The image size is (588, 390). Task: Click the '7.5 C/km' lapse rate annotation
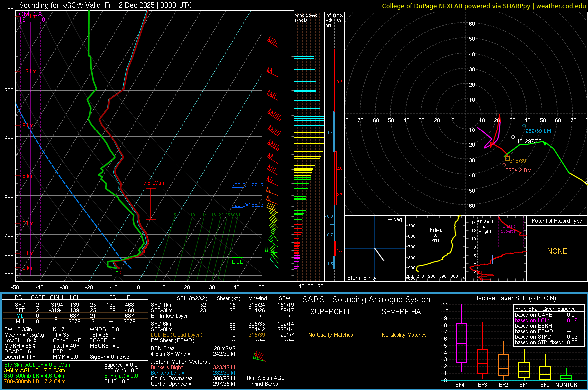(x=154, y=183)
